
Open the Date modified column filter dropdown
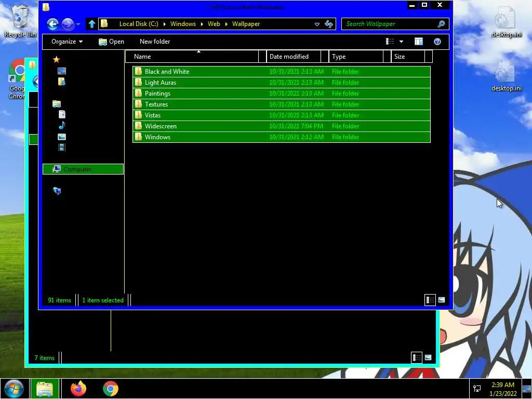tap(324, 57)
